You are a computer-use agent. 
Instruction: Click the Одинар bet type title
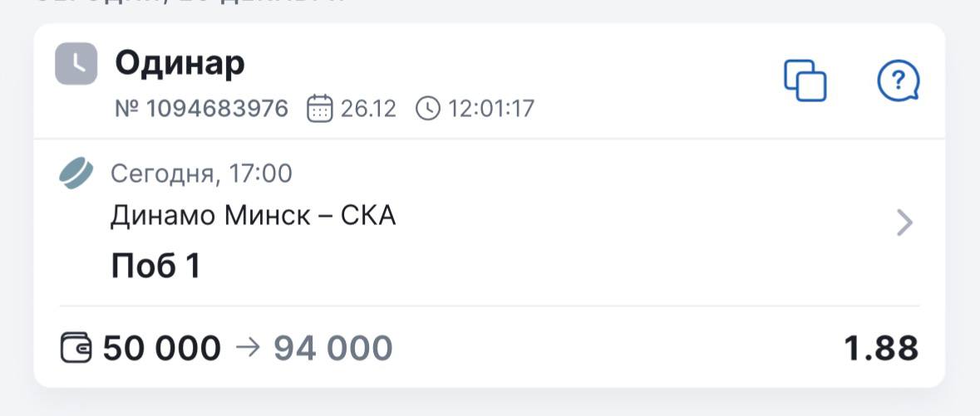(180, 63)
